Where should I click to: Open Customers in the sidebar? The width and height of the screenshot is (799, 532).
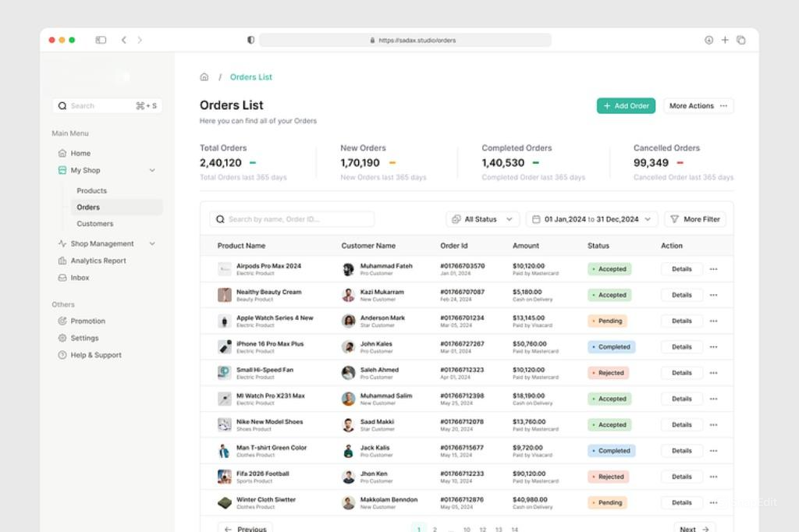(x=94, y=224)
